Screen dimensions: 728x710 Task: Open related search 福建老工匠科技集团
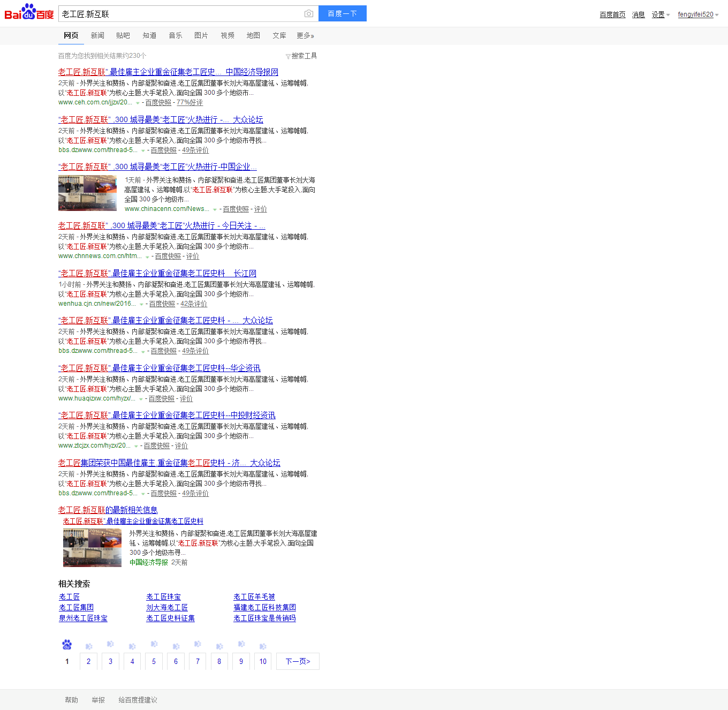tap(264, 607)
